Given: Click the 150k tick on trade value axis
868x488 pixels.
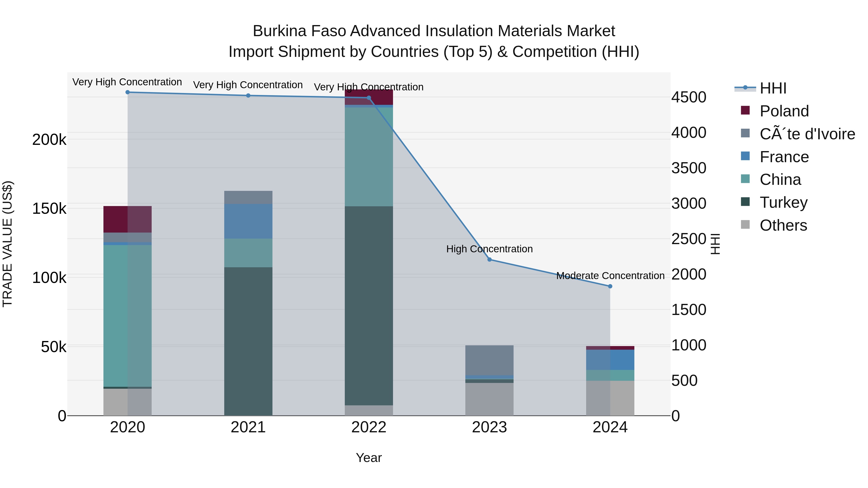Looking at the screenshot, I should (49, 209).
